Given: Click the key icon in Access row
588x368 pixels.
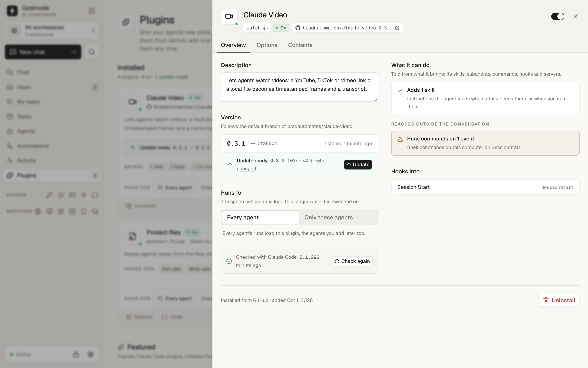Looking at the screenshot, I should (x=49, y=195).
